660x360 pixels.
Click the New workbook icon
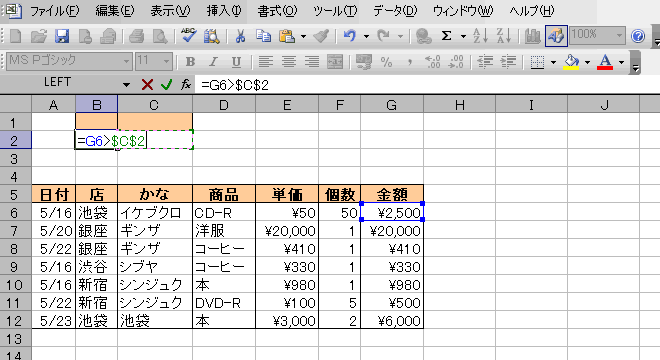tap(16, 36)
